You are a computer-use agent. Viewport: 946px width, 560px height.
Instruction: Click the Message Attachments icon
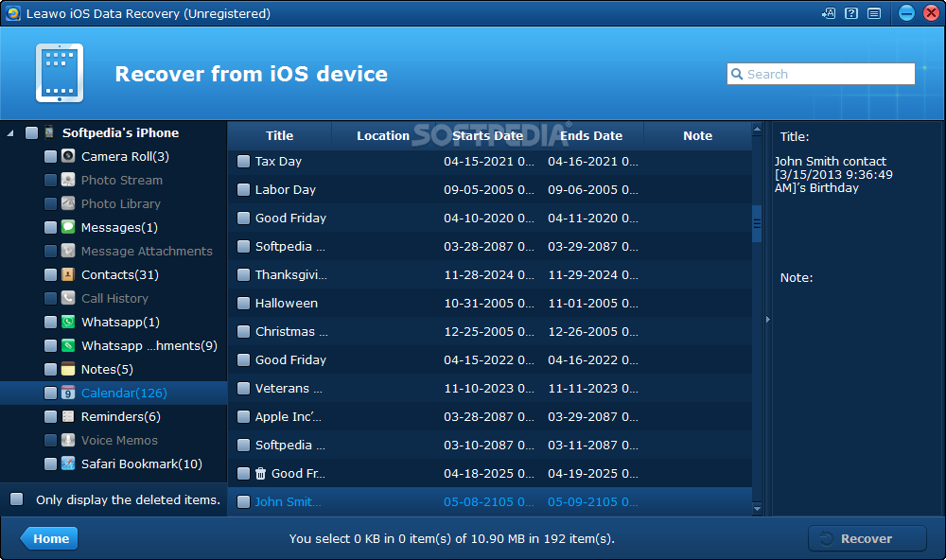68,251
